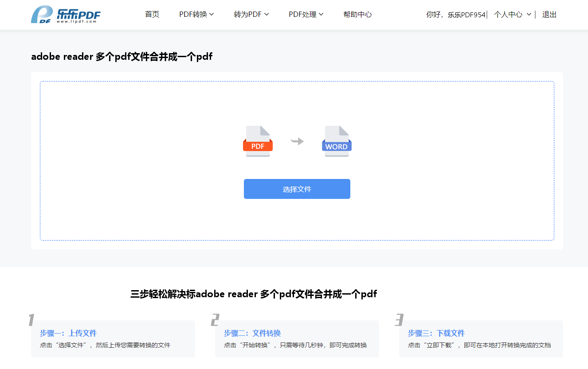Click the 三步轻松解决 section heading
Screen dimensions: 588x369
click(254, 294)
